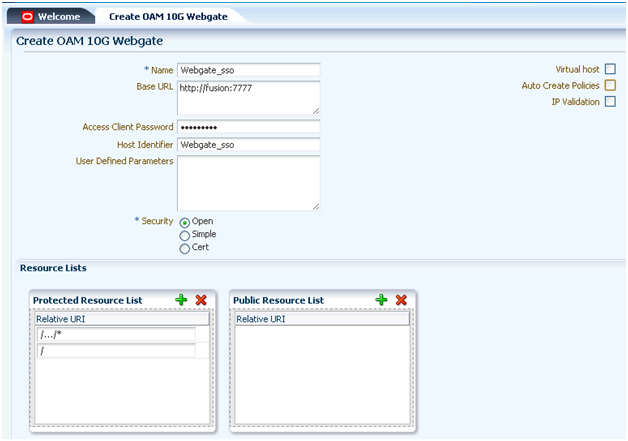Click the Resource Lists section header
The height and width of the screenshot is (441, 628).
(53, 268)
